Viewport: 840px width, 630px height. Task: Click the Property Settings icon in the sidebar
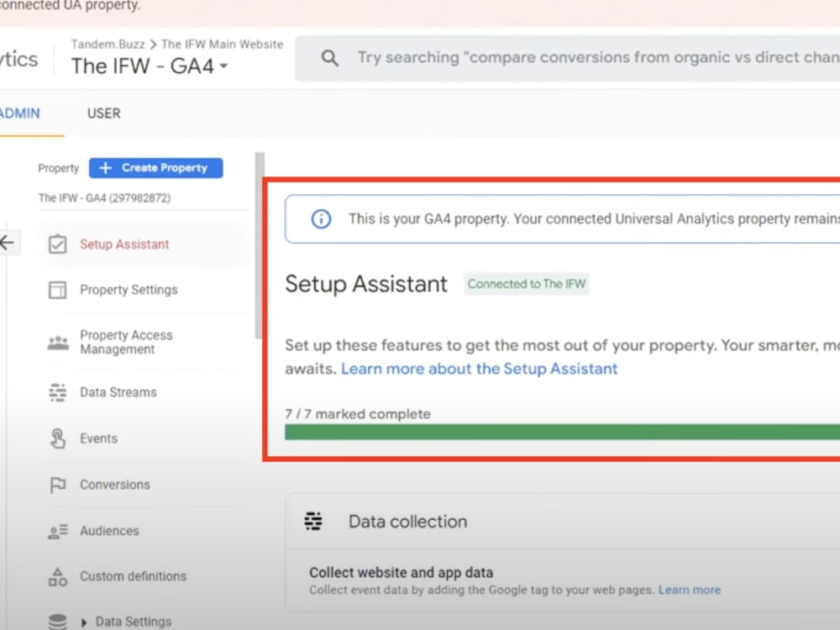point(56,290)
